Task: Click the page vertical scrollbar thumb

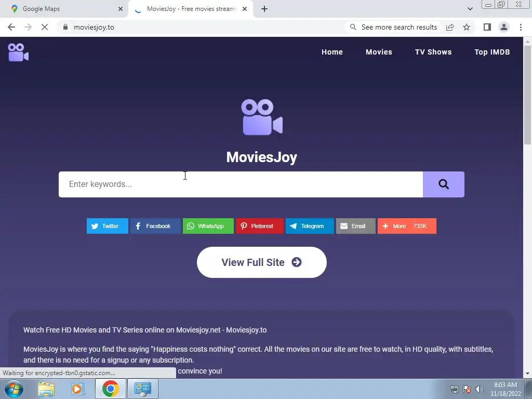Action: (x=527, y=95)
